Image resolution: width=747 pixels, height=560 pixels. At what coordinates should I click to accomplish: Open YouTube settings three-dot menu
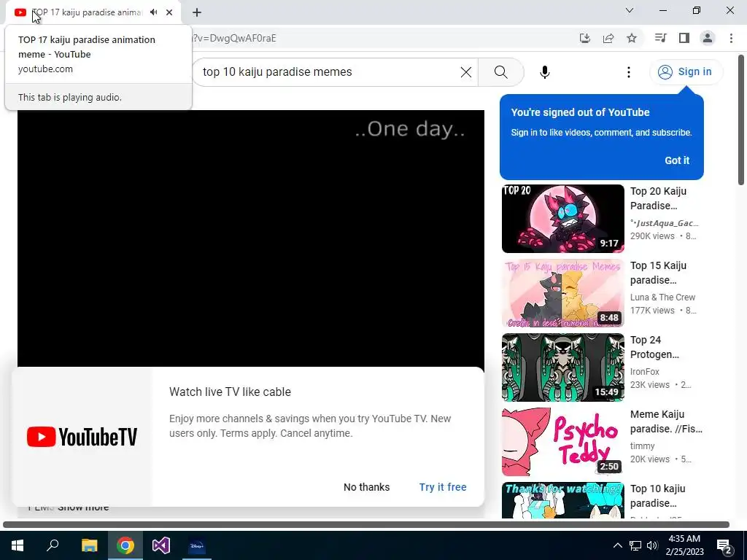628,72
